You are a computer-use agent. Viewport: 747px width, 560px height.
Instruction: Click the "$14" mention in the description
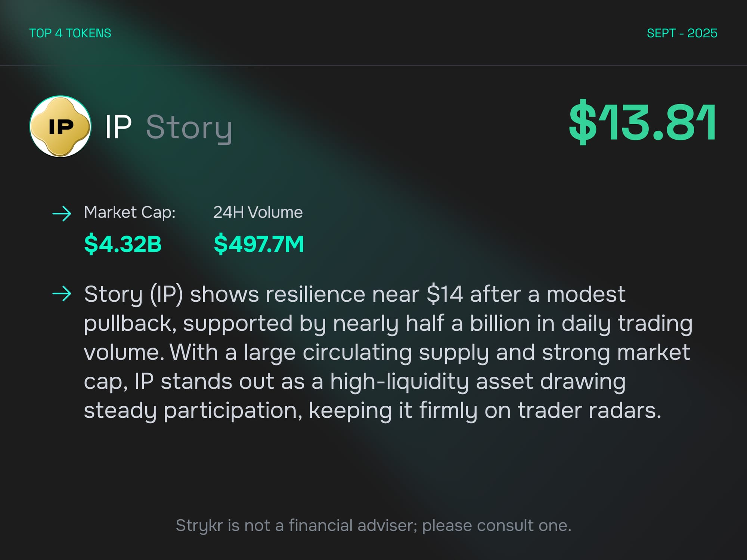(x=444, y=295)
